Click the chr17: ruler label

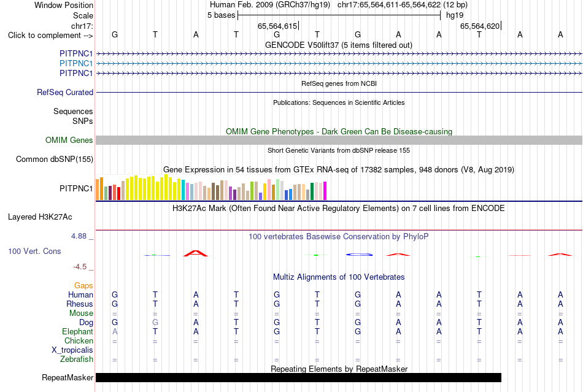(x=82, y=26)
